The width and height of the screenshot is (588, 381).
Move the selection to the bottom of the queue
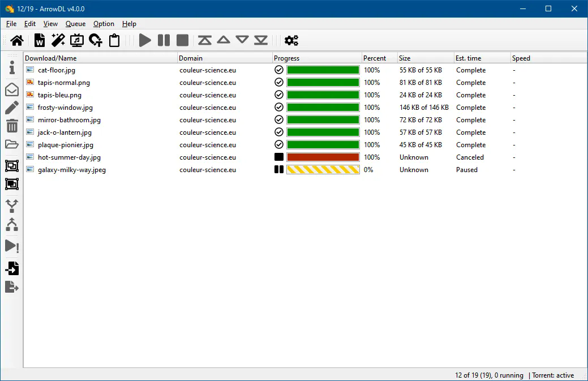click(x=261, y=40)
